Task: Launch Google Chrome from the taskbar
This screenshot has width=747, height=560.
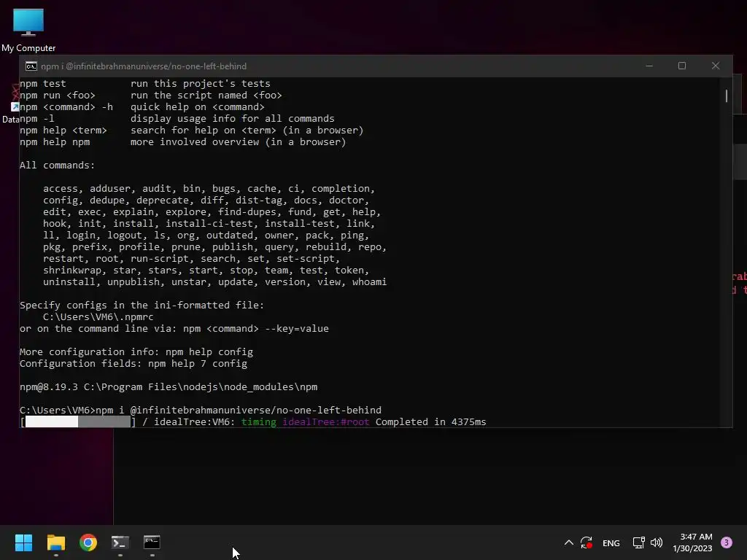Action: [x=88, y=542]
